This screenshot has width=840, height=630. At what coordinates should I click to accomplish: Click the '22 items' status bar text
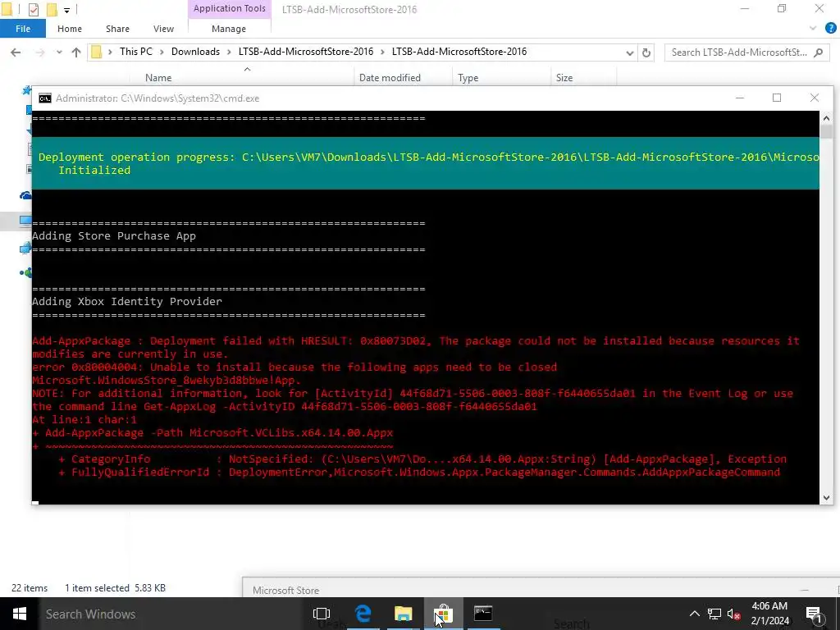pos(30,587)
